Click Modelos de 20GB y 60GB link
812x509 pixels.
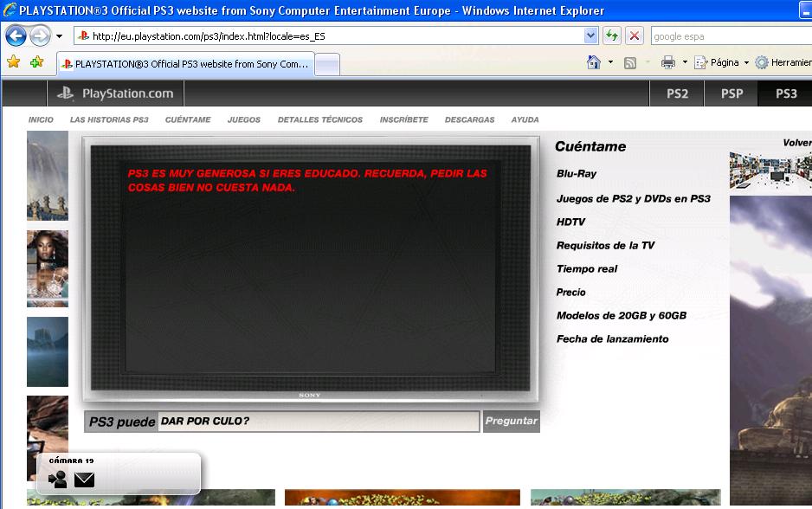622,315
